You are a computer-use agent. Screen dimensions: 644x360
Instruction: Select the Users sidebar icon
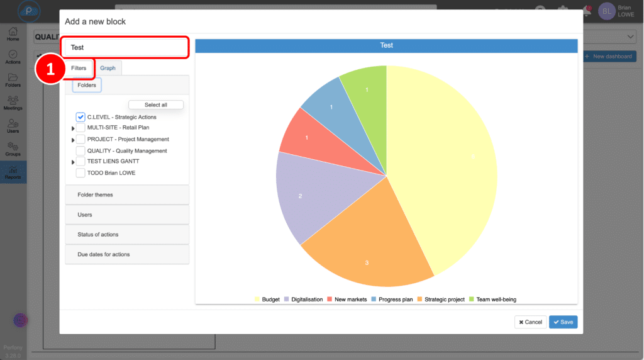pyautogui.click(x=13, y=126)
